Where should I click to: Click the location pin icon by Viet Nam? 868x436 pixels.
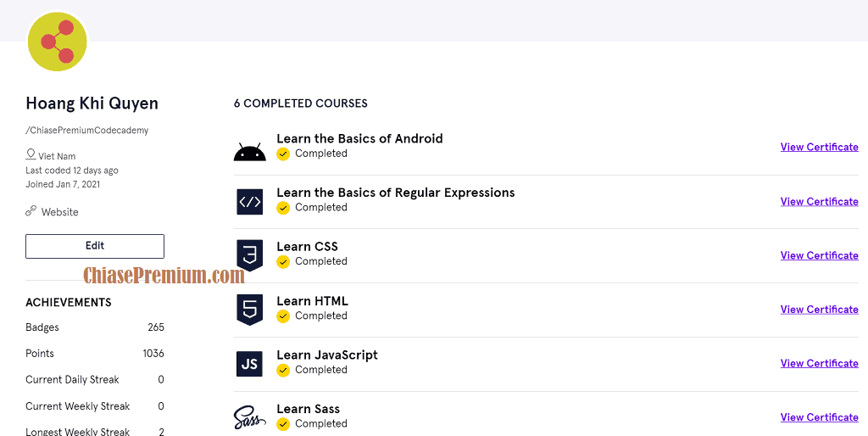point(31,155)
